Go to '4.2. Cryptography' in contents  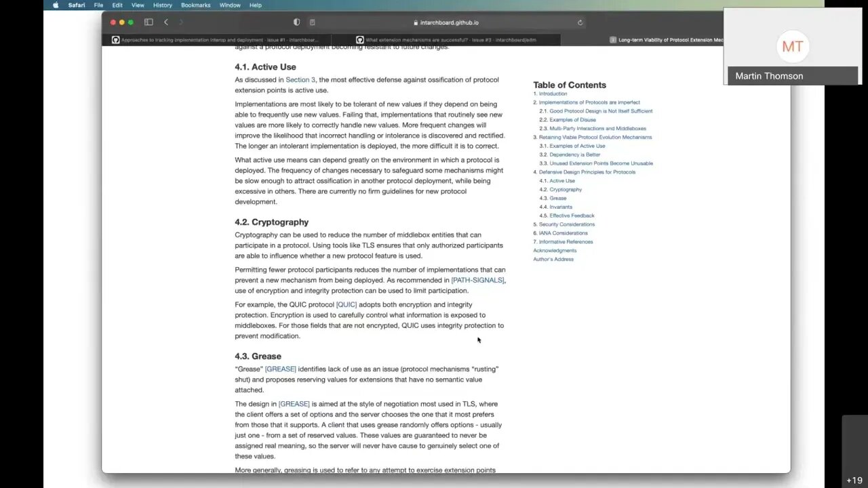tap(560, 190)
